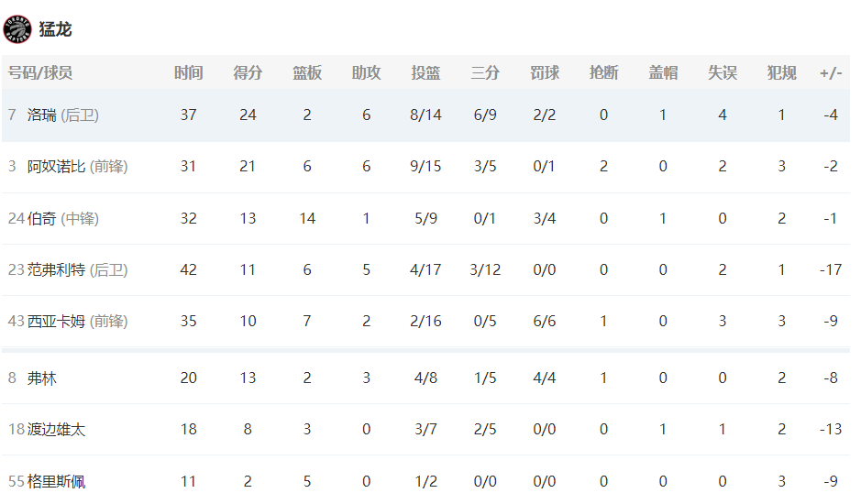Screen dimensions: 861x504
Task: Click the 罚球 column header
Action: coord(544,72)
